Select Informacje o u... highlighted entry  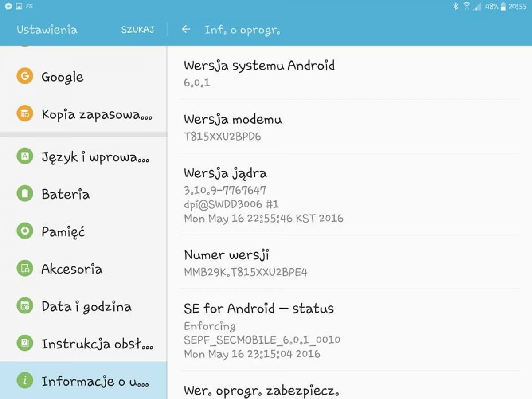(x=83, y=380)
